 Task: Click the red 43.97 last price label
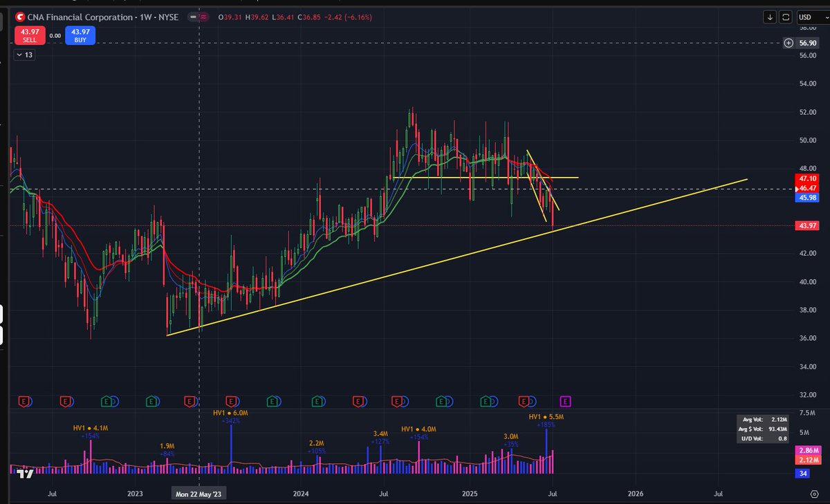pos(808,226)
